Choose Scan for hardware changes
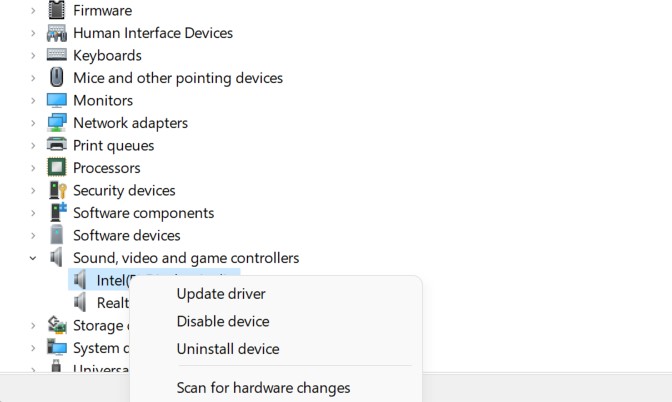The image size is (672, 402). tap(263, 388)
